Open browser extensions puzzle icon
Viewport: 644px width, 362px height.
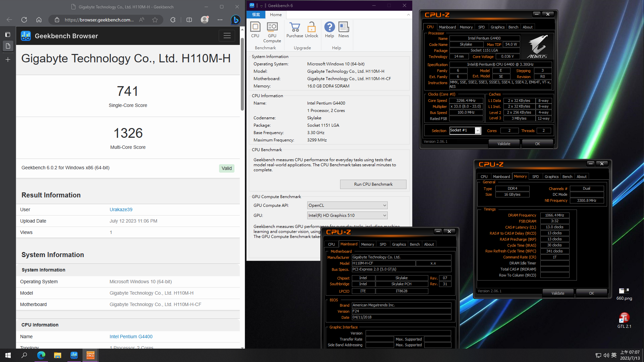pos(173,20)
